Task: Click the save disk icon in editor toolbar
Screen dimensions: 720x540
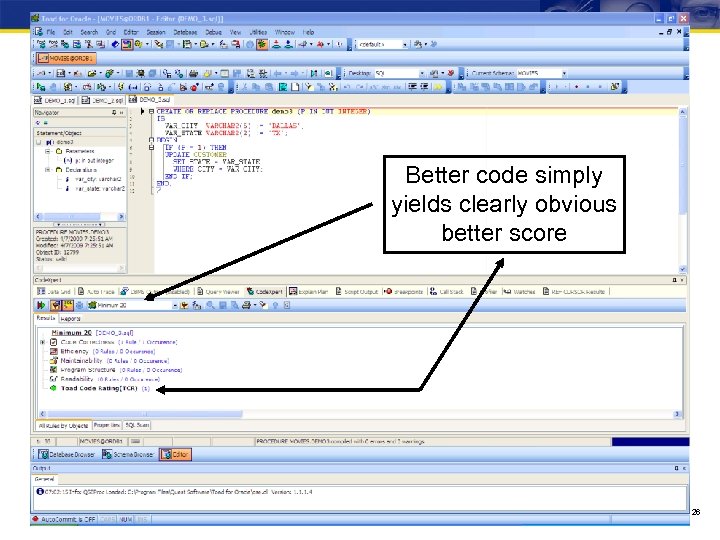Action: click(129, 73)
